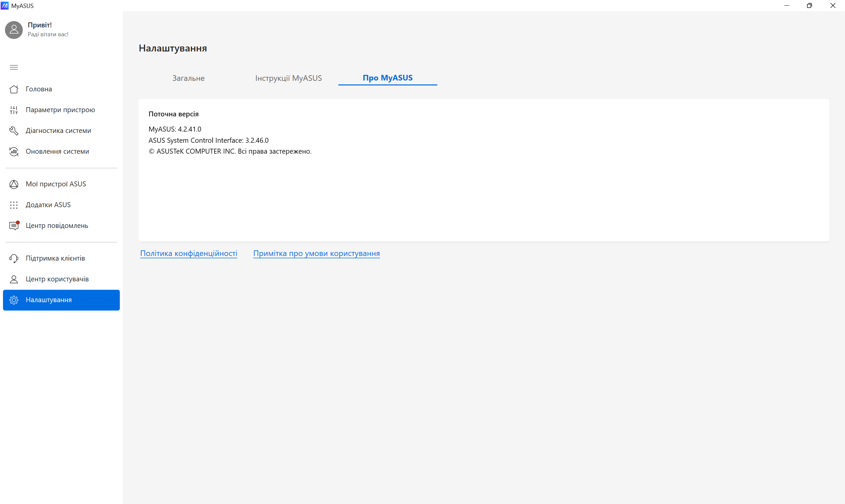This screenshot has width=845, height=504.
Task: Go to Центр повідомлень menu entry
Action: [57, 226]
